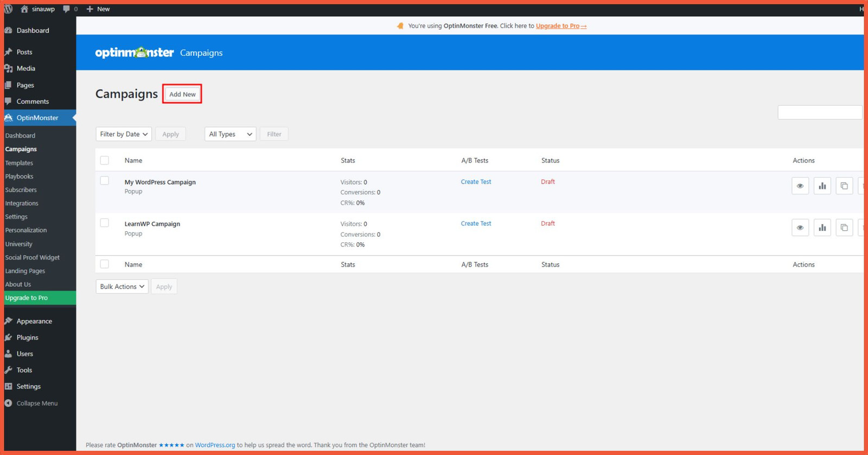The width and height of the screenshot is (868, 455).
Task: Open the Filter by Date dropdown
Action: point(124,134)
